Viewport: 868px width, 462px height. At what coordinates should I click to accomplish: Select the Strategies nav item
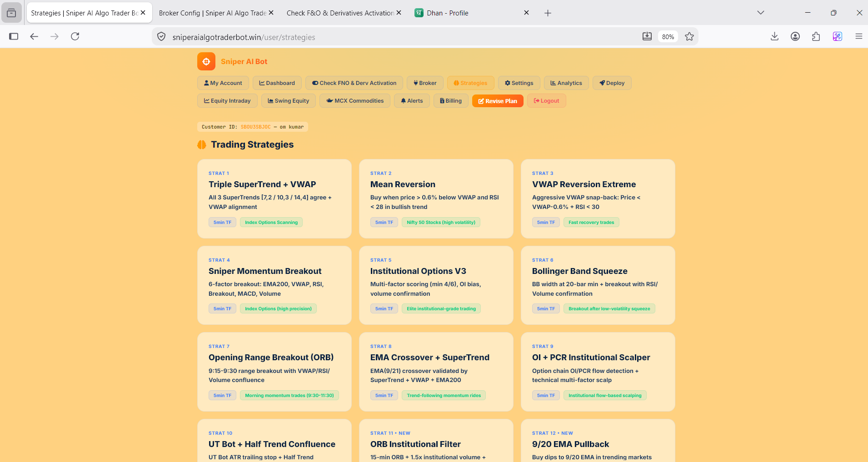tap(471, 83)
